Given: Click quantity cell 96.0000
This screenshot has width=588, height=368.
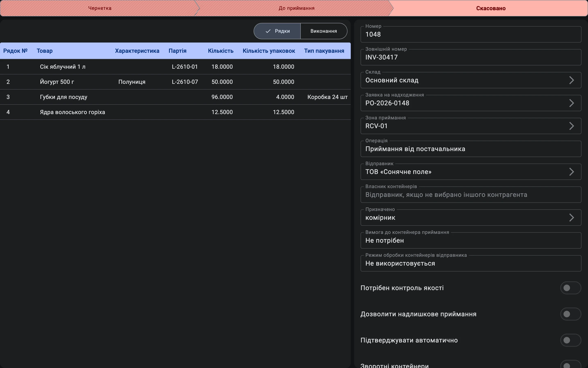Looking at the screenshot, I should click(222, 97).
